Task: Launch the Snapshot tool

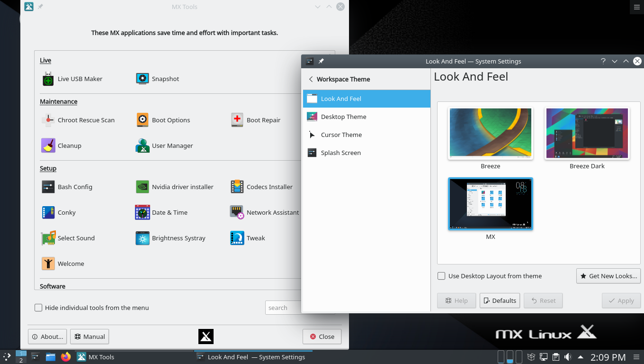Action: 158,79
